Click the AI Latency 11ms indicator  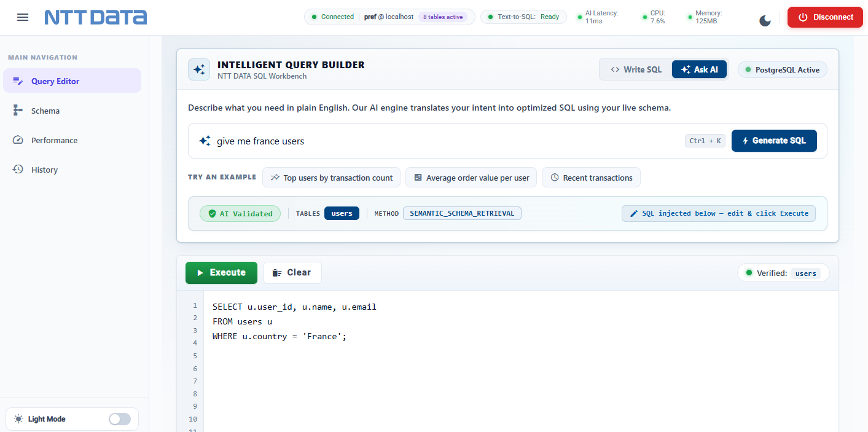pos(598,17)
